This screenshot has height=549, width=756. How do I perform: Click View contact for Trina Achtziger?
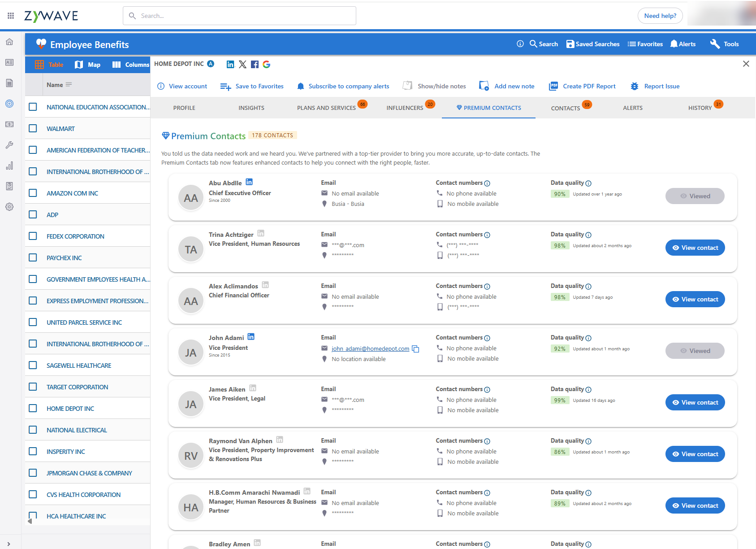695,248
